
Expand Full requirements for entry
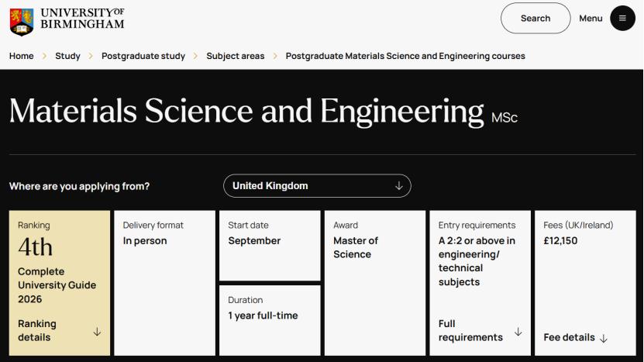470,331
